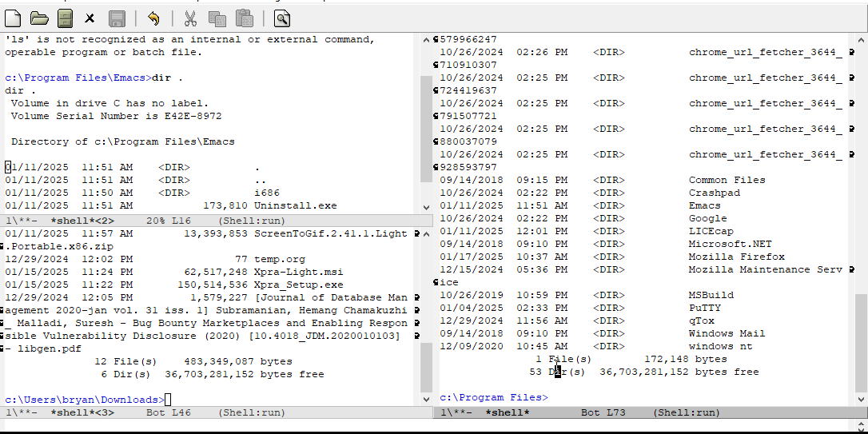868x434 pixels.
Task: Click the 'temp.org' file entry
Action: tap(280, 259)
